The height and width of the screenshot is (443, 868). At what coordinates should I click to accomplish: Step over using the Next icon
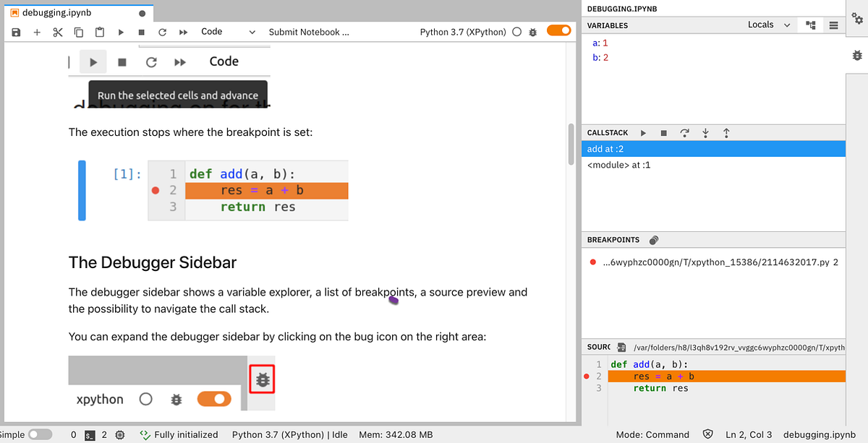[684, 132]
